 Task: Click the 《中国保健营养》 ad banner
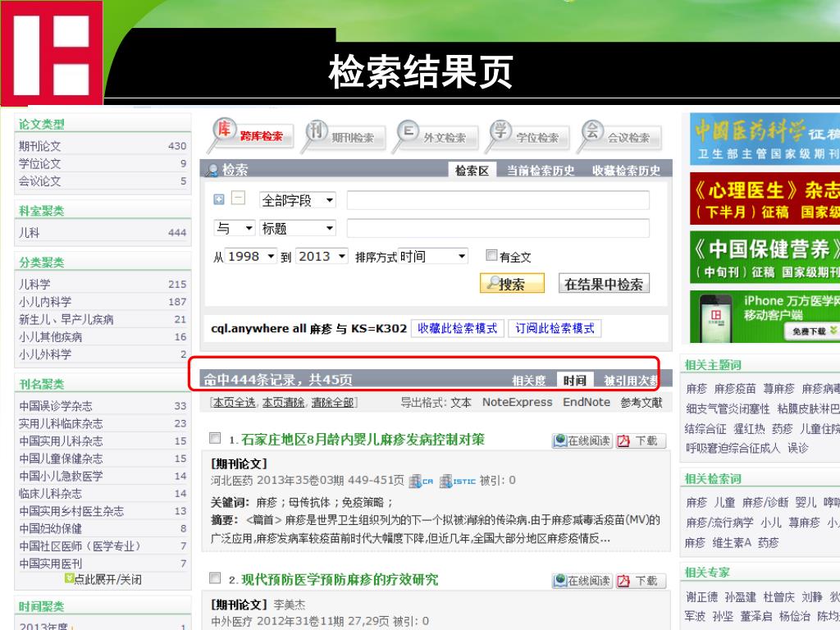[765, 257]
